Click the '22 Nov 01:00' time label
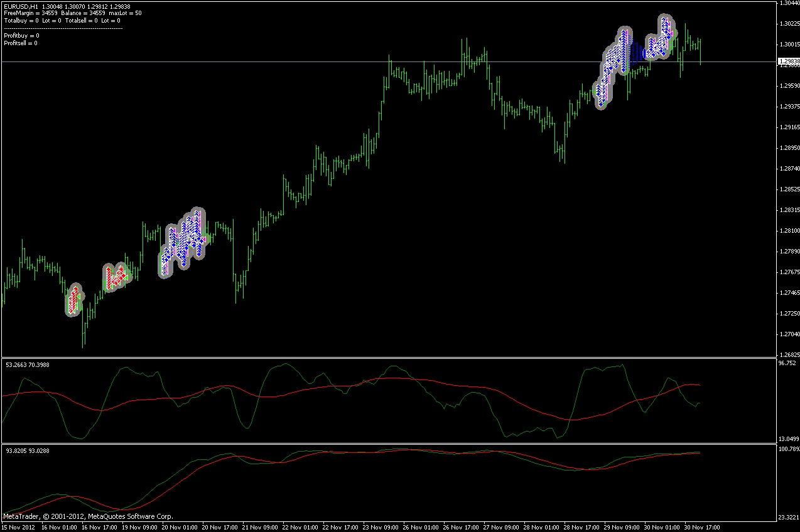 coord(300,528)
